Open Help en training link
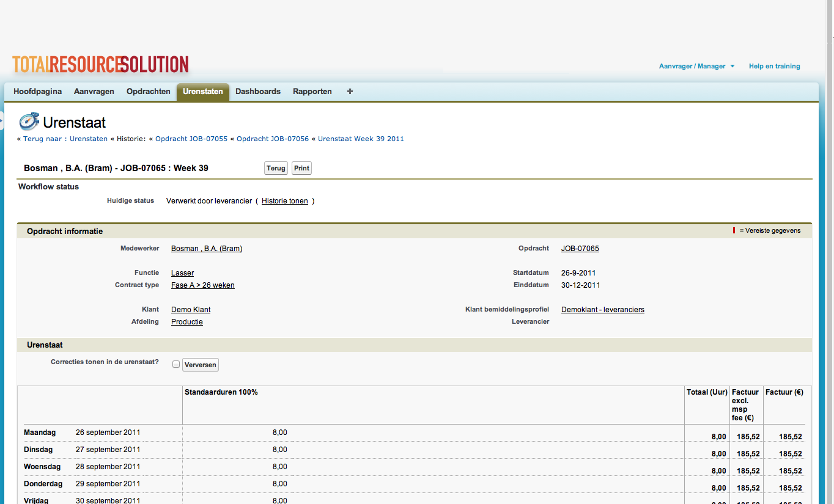This screenshot has height=504, width=834. (774, 66)
